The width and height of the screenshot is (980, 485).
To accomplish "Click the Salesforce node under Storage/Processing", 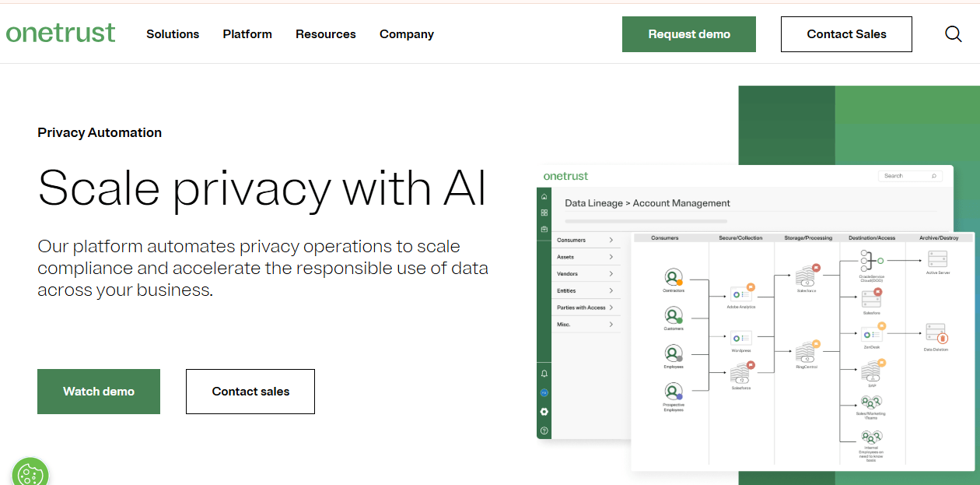I will pos(807,276).
